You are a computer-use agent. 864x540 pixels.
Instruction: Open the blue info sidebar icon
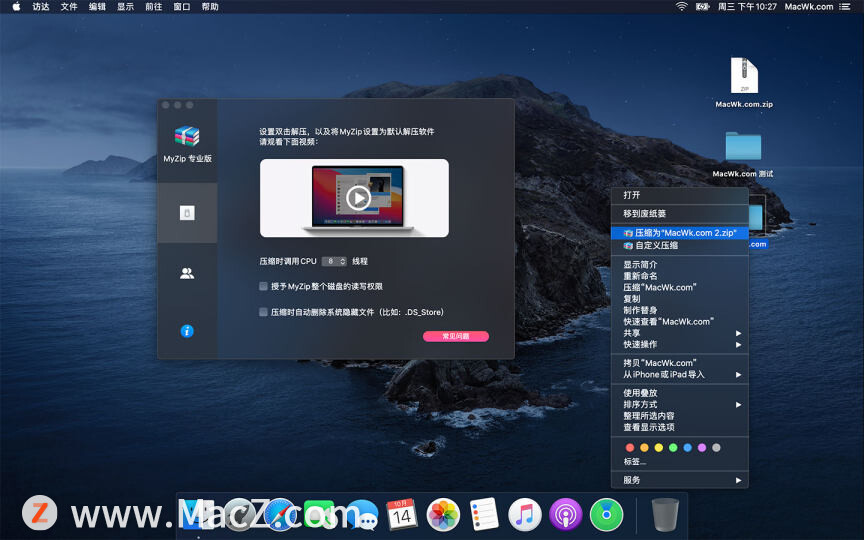[x=187, y=331]
